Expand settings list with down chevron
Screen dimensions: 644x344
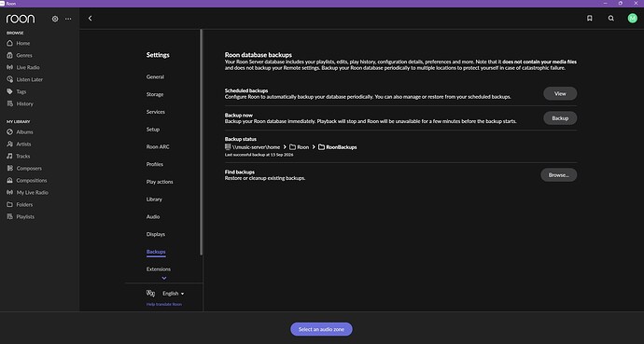164,278
